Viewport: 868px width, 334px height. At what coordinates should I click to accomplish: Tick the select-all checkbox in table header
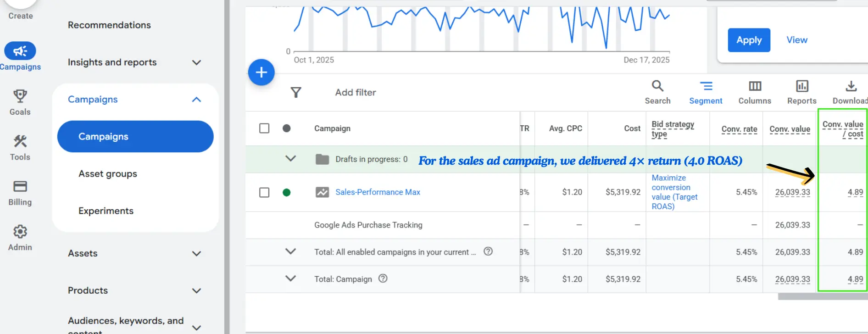click(264, 128)
